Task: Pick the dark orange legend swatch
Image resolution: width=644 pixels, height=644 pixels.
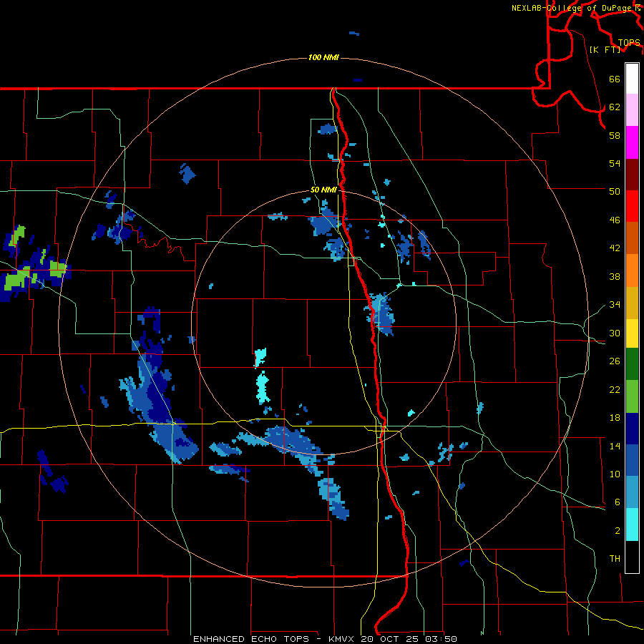Action: [x=632, y=238]
